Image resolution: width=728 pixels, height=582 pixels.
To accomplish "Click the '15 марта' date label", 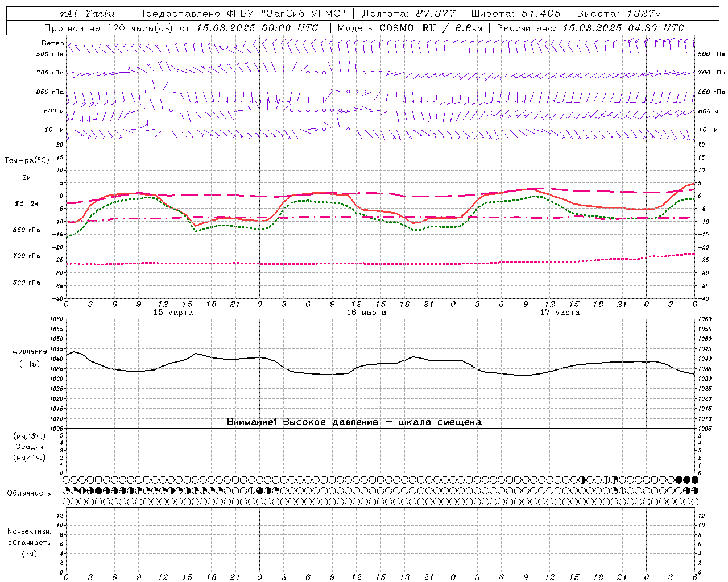I will (173, 313).
